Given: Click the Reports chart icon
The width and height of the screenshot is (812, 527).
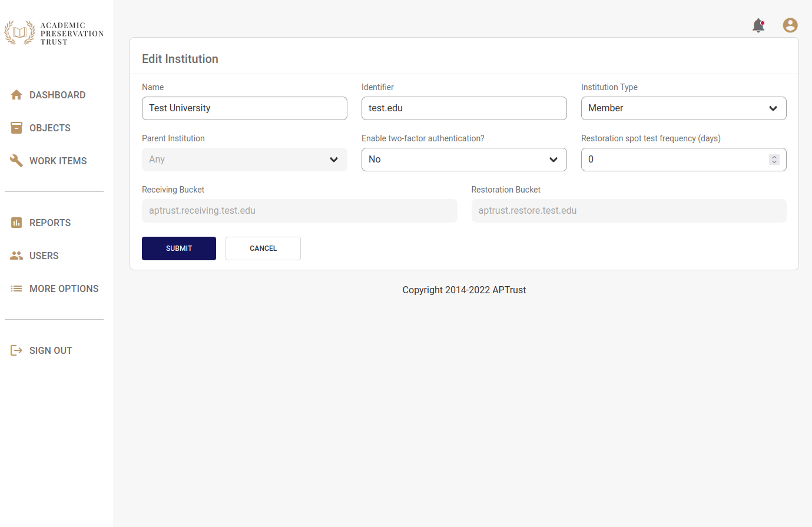Looking at the screenshot, I should coord(16,223).
